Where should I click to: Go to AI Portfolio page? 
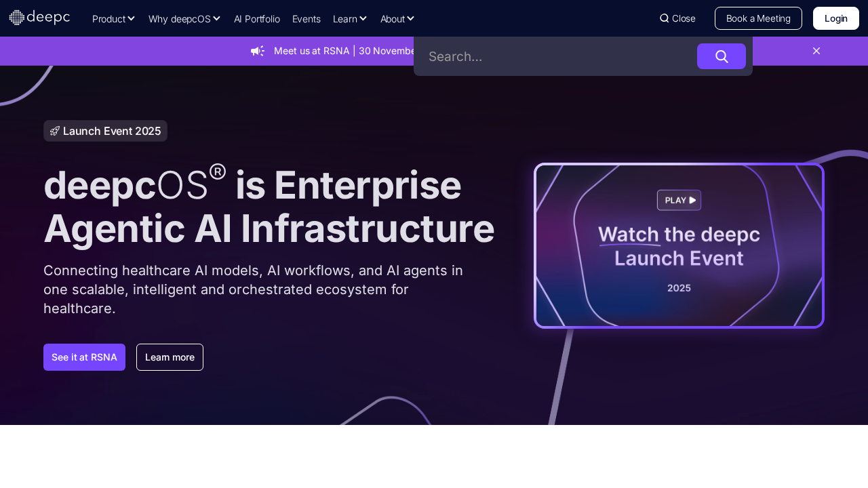point(256,19)
